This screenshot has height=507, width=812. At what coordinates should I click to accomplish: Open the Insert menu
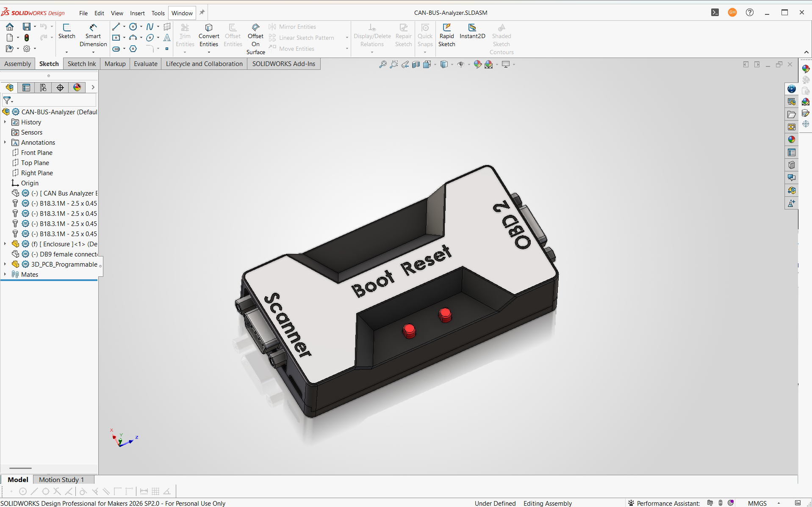[137, 13]
